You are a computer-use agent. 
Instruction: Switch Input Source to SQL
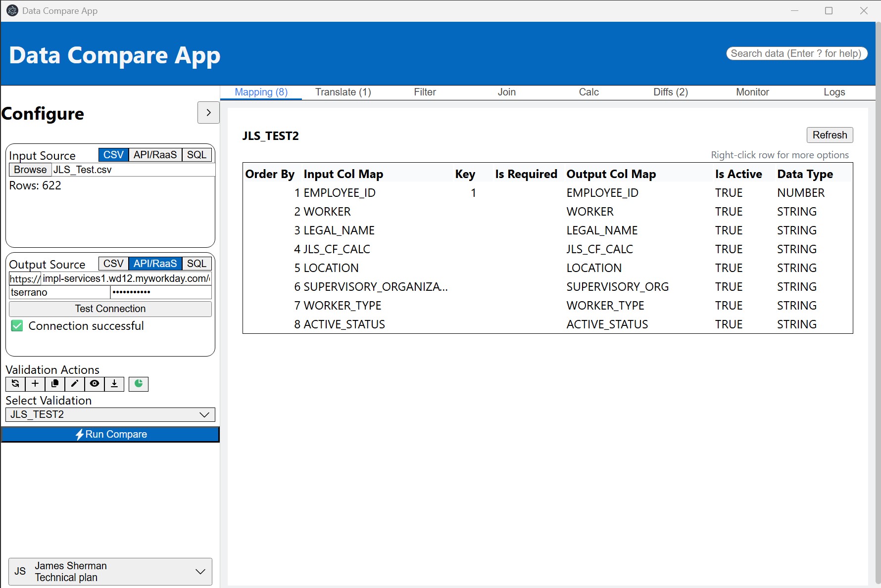(196, 154)
